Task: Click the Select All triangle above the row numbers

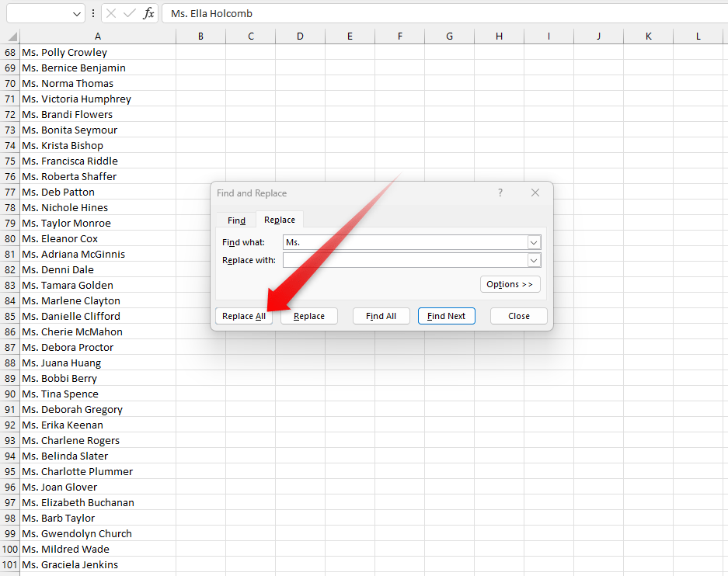Action: click(x=11, y=36)
